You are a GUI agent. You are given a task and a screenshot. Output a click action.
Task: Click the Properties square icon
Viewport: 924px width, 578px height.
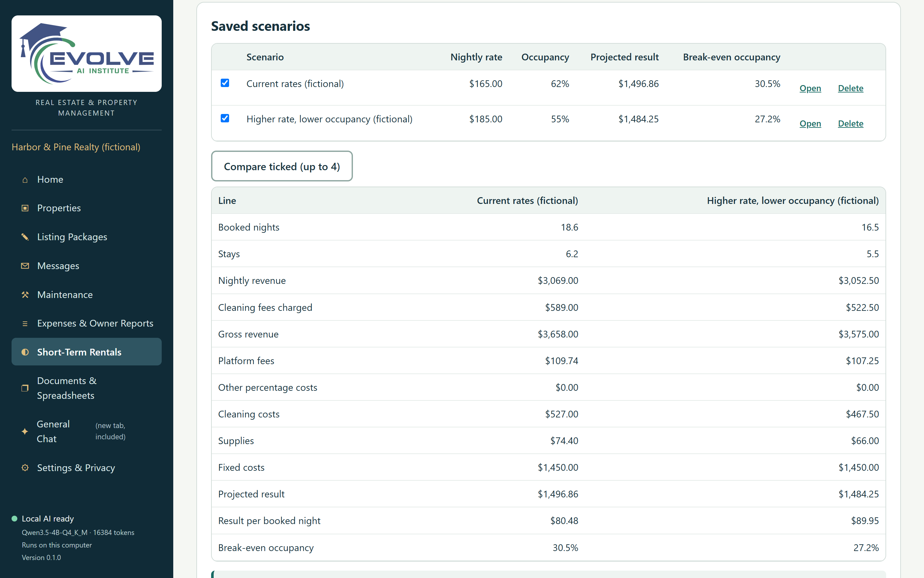(25, 208)
